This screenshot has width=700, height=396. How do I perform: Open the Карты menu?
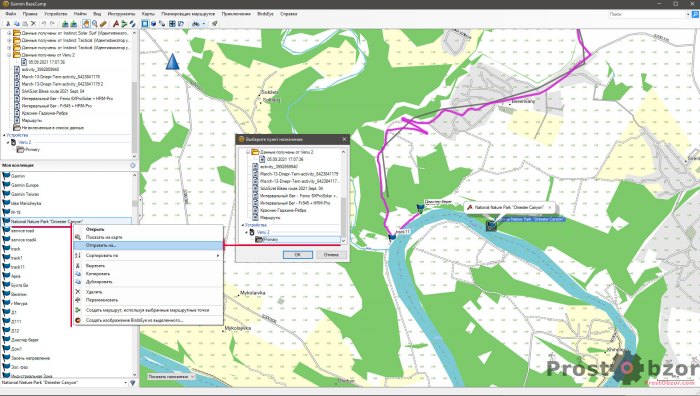[148, 14]
